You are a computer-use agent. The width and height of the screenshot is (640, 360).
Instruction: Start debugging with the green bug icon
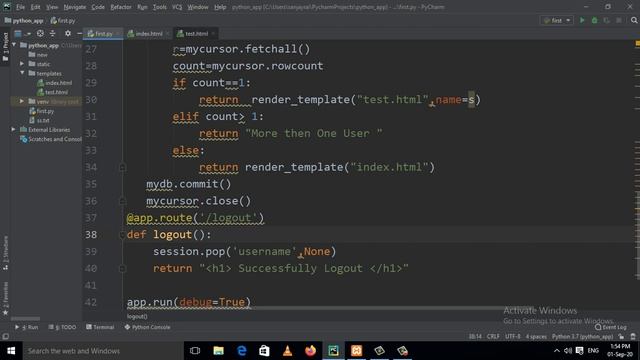tap(594, 20)
